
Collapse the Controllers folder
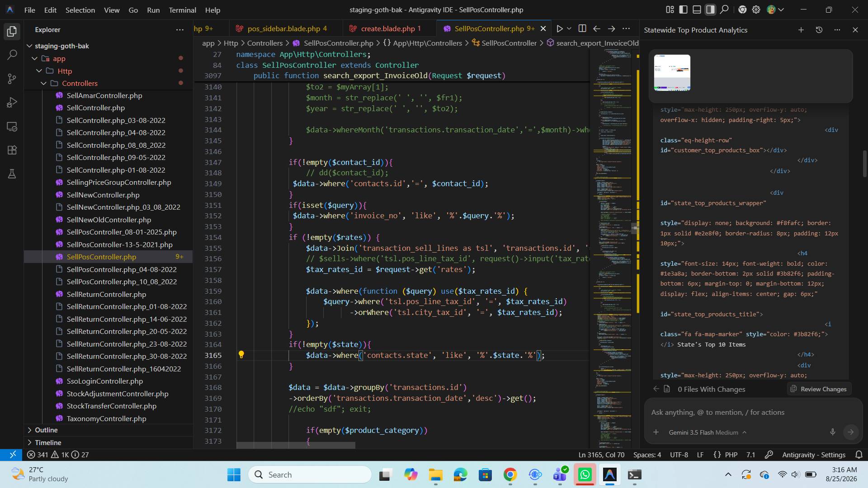[x=44, y=83]
